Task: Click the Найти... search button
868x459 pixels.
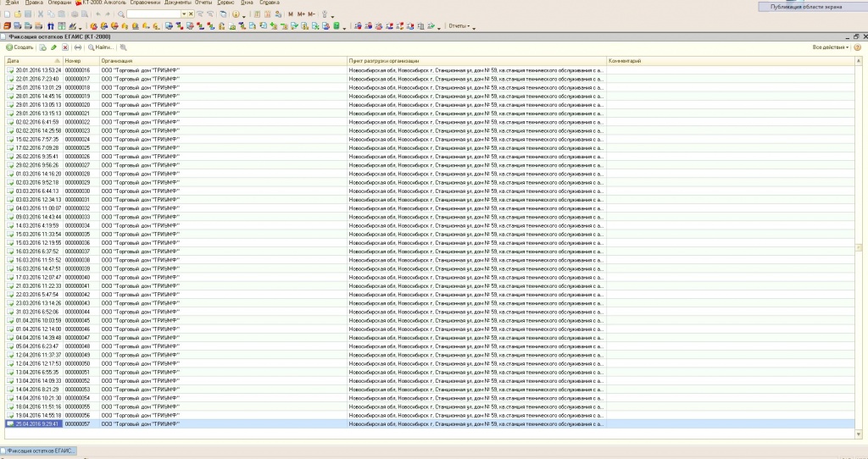Action: (101, 47)
